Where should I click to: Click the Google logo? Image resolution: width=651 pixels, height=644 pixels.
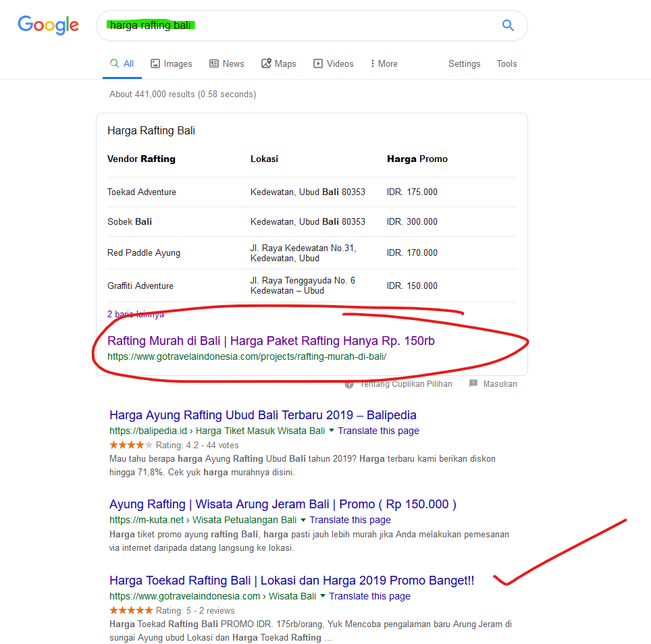point(48,25)
